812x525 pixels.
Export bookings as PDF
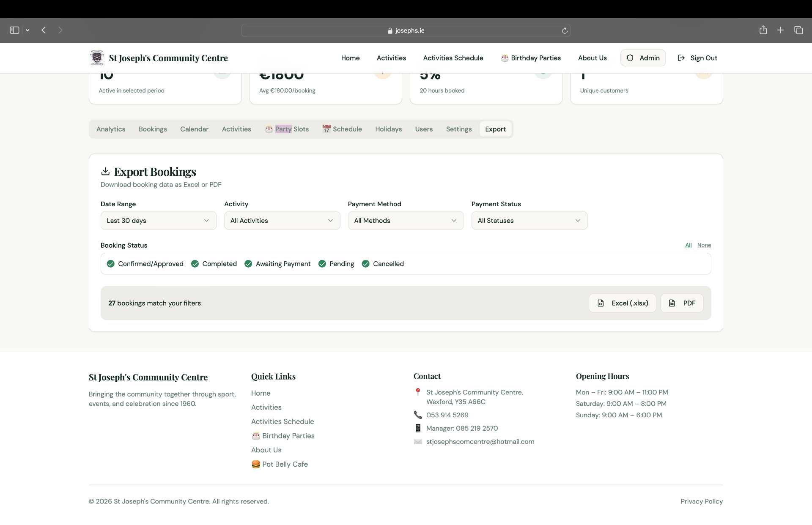tap(682, 303)
